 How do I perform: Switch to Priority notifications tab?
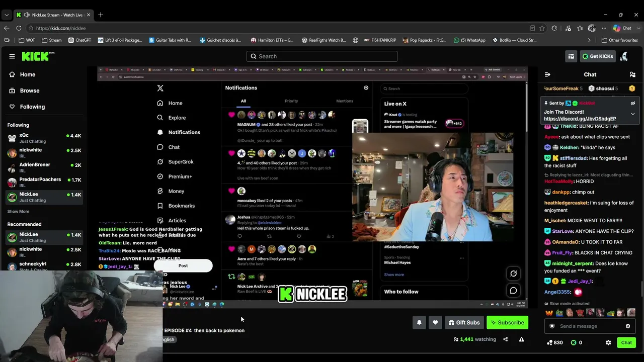291,101
